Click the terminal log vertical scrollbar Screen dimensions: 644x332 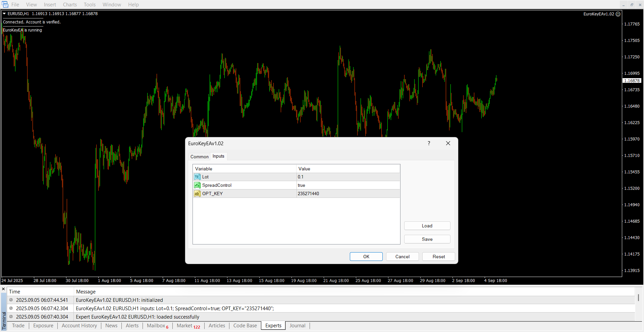coord(638,298)
